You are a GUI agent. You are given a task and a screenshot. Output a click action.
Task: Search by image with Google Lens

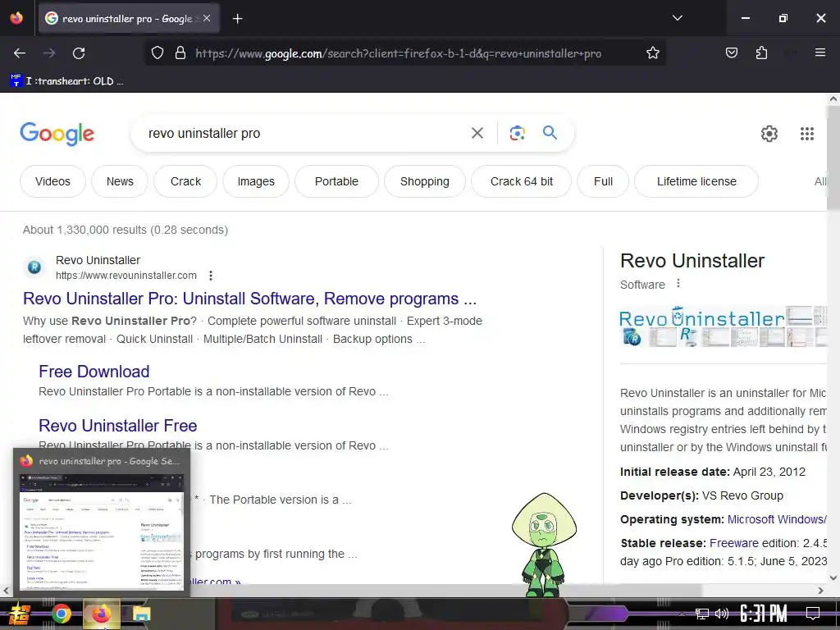pos(517,133)
